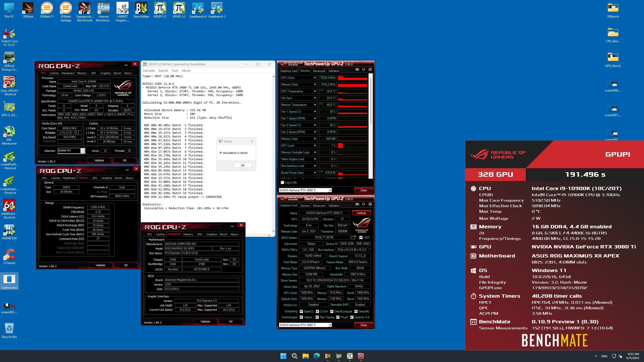The height and width of the screenshot is (362, 644).
Task: Launch Superposition Benchmark desktop icon
Action: [x=85, y=12]
